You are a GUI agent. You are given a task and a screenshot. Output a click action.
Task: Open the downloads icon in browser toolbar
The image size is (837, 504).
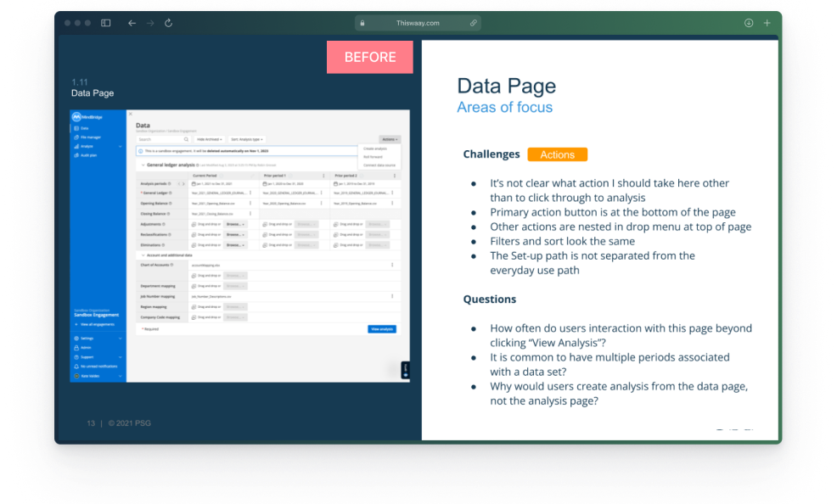[749, 23]
